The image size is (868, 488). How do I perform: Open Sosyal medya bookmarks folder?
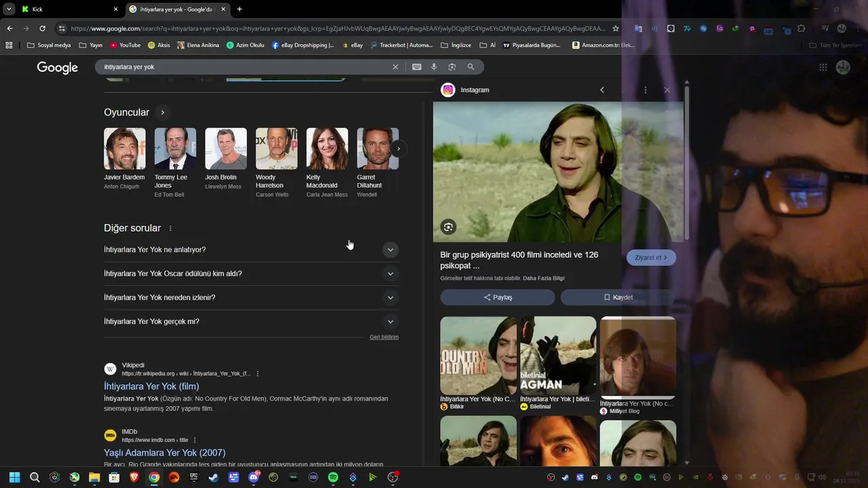[49, 45]
